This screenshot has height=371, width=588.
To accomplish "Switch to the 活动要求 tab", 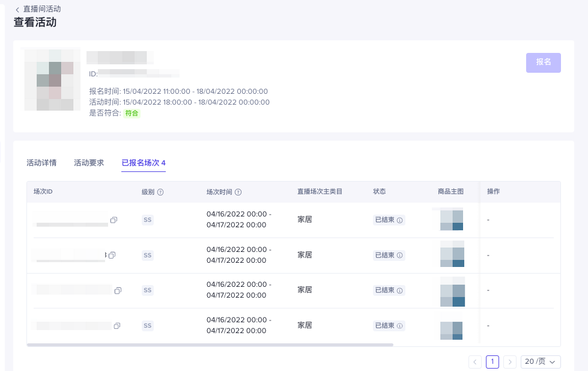I will click(x=89, y=163).
